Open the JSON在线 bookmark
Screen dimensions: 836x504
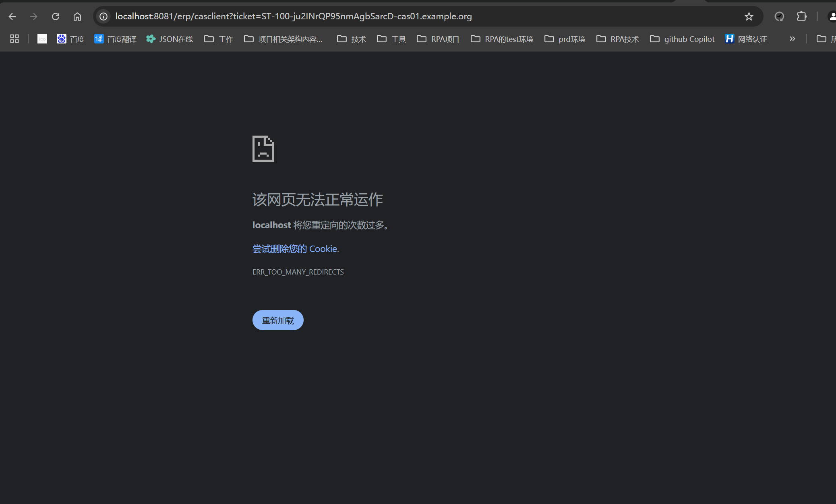[170, 39]
